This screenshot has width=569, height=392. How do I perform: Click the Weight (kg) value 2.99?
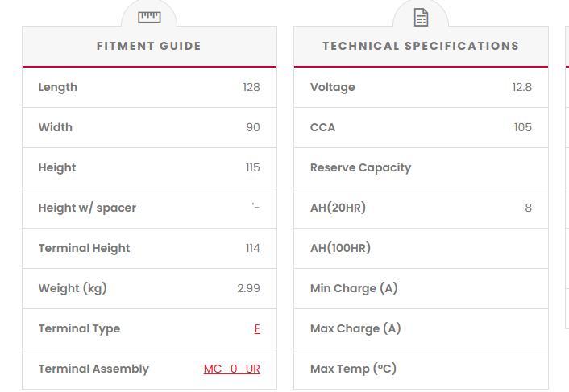click(248, 288)
